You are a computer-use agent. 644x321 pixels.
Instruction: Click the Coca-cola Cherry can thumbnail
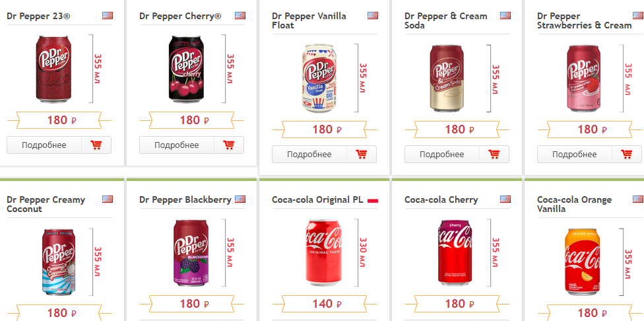click(x=455, y=256)
